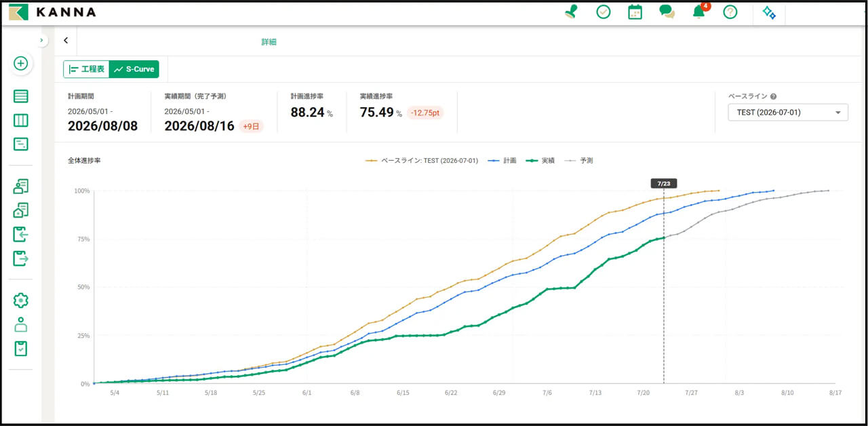This screenshot has height=426, width=868.
Task: Select the 詳細 tab
Action: [x=269, y=42]
